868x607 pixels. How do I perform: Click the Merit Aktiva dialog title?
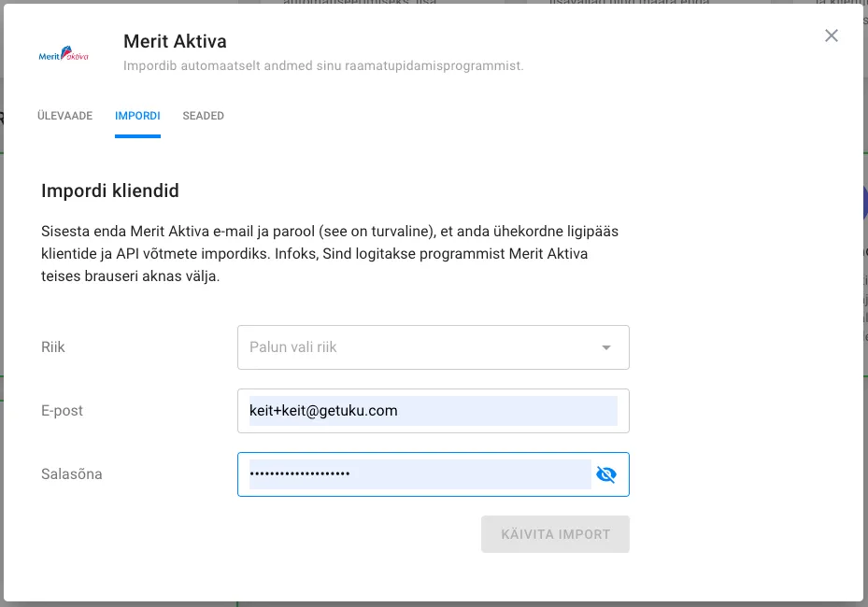pyautogui.click(x=175, y=41)
